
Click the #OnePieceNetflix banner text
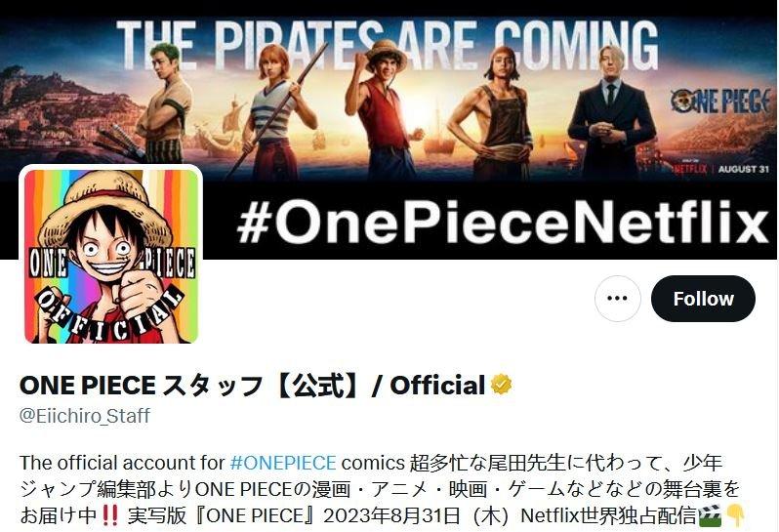click(503, 224)
